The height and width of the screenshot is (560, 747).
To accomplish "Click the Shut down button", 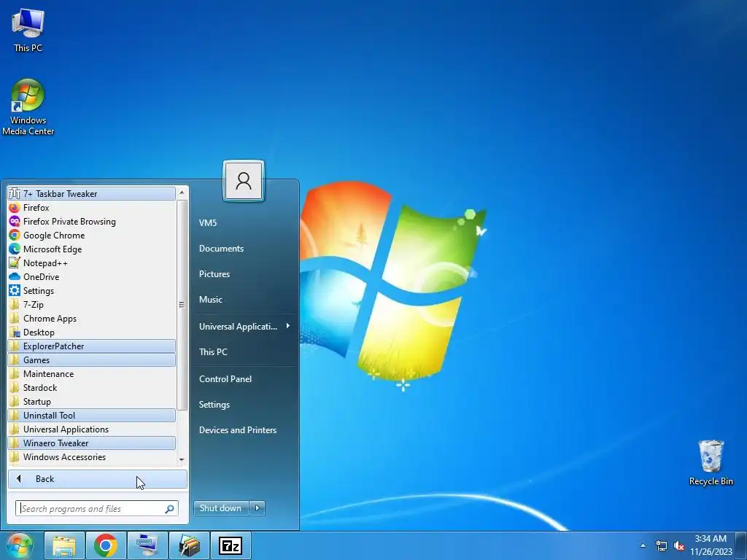I will coord(220,508).
